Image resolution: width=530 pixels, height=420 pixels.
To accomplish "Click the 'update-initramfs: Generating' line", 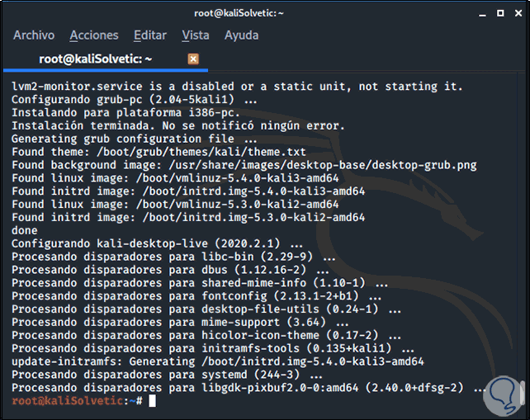I will [218, 361].
